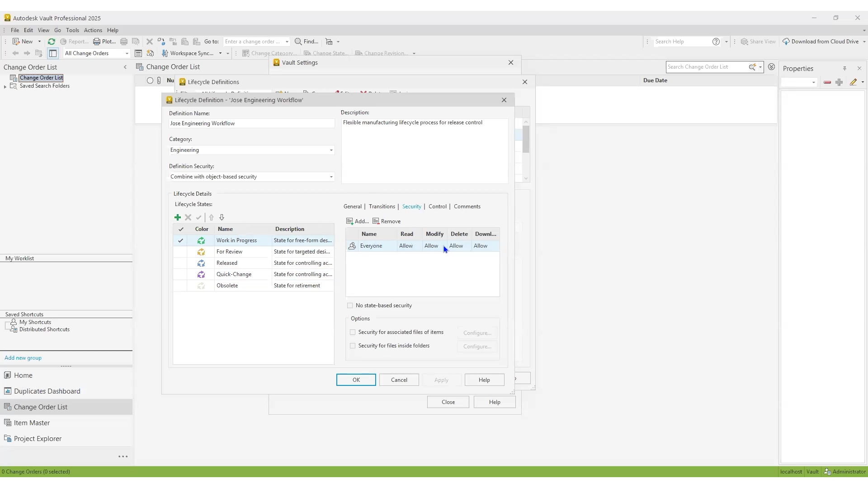Click Cancel in Lifecycle Definition dialog
Viewport: 868px width, 488px height.
[399, 380]
